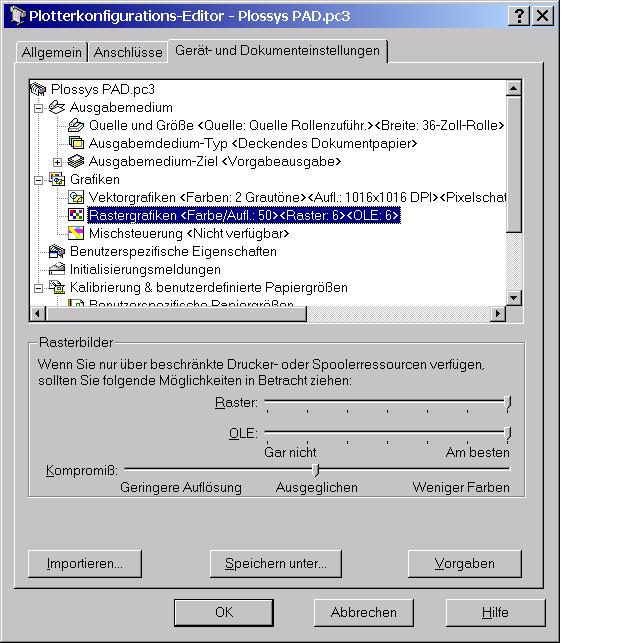This screenshot has width=640, height=643.
Task: Click the tree's scroll up arrow
Action: pyautogui.click(x=514, y=88)
